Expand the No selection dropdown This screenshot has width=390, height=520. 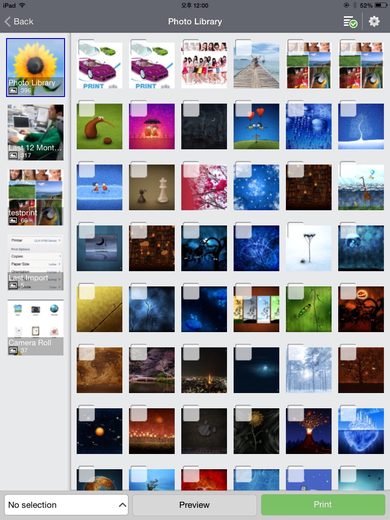(x=66, y=505)
